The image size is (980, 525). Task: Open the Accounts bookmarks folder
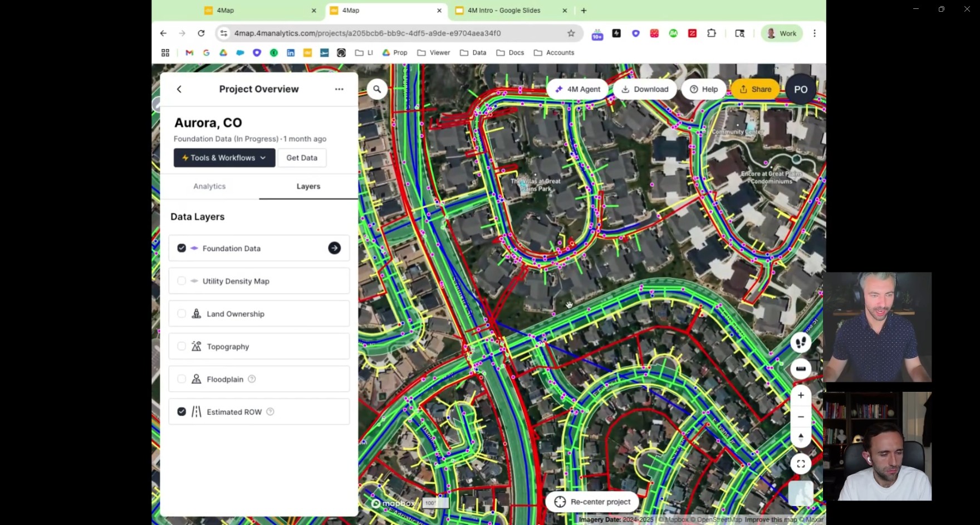[554, 53]
